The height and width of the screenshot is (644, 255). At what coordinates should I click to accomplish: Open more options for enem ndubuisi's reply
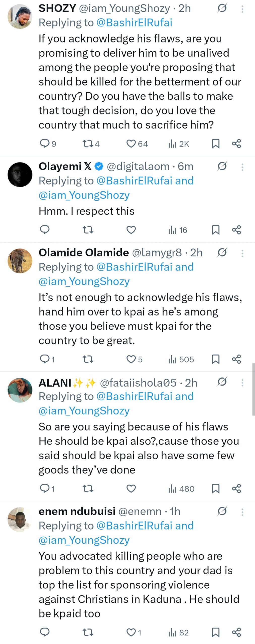(x=242, y=513)
